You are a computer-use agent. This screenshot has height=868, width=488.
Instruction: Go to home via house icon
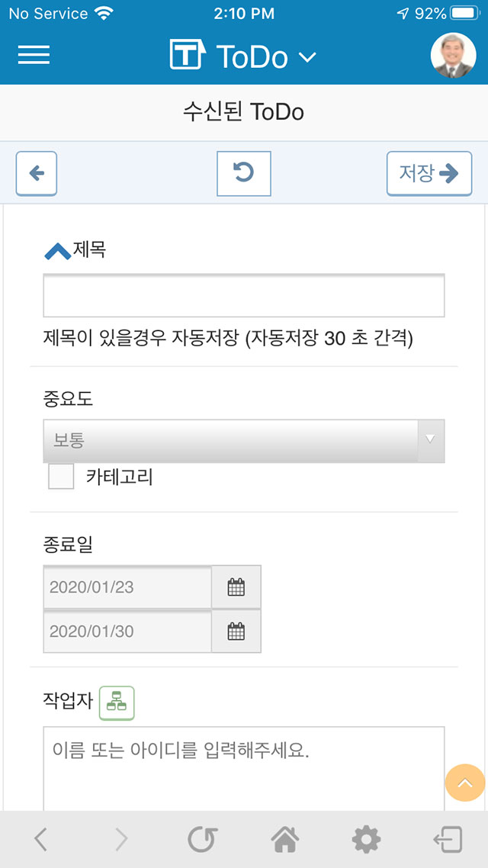284,840
